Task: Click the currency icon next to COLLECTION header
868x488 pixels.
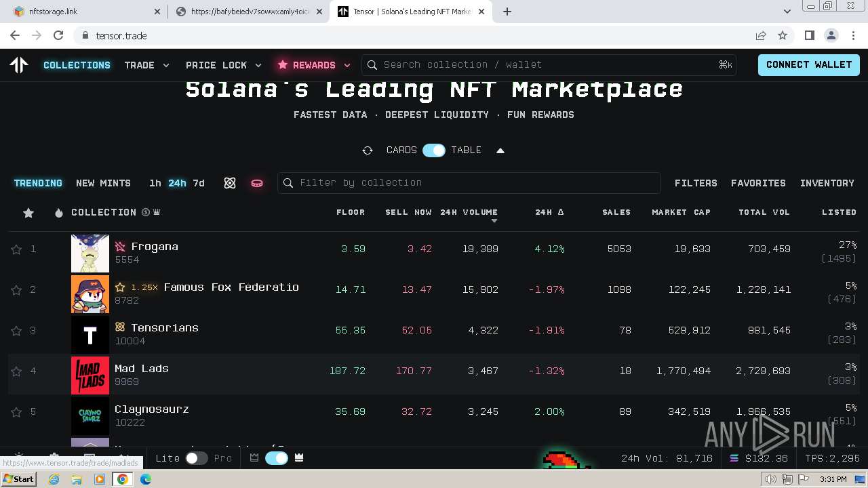Action: click(x=146, y=212)
